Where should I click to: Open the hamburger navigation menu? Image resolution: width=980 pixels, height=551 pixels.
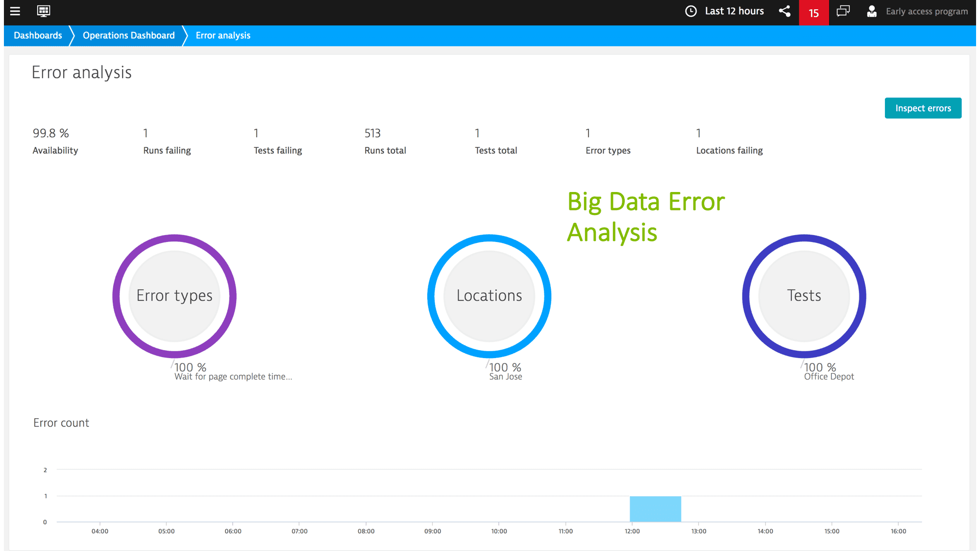pyautogui.click(x=15, y=11)
